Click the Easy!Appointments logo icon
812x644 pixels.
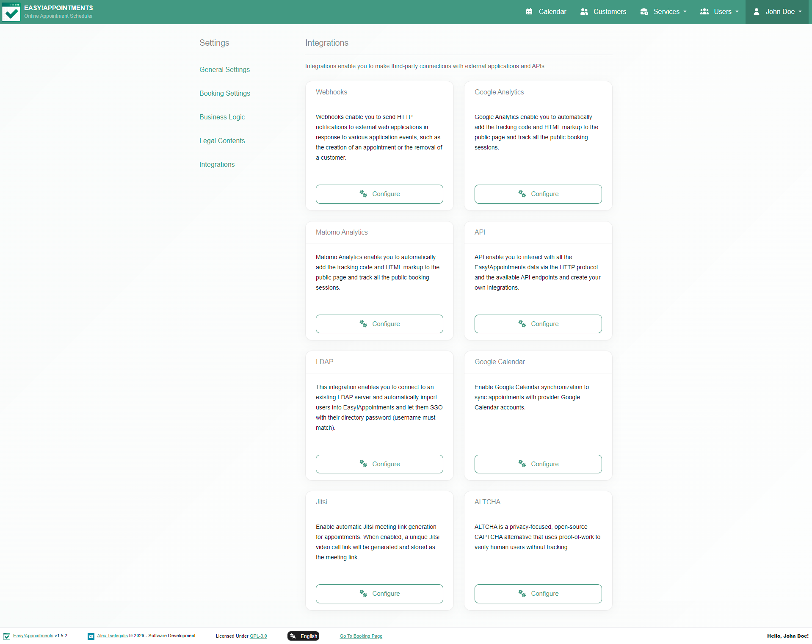(11, 11)
